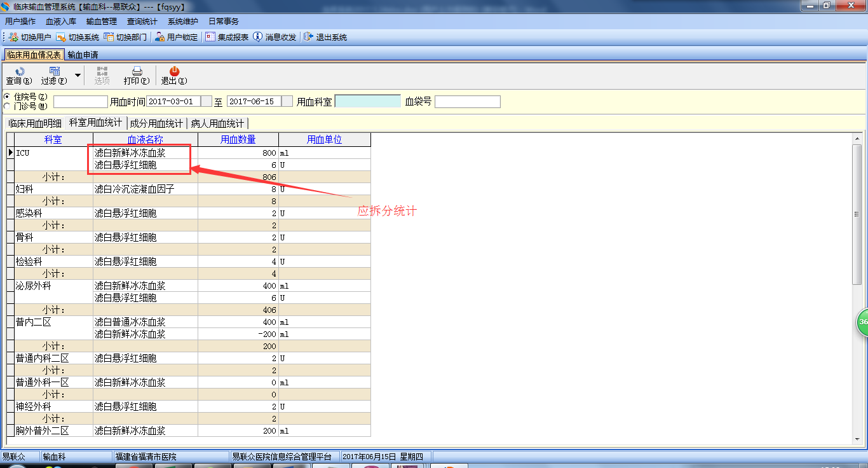Click the -200 quantity cell
This screenshot has height=468, width=868.
pyautogui.click(x=238, y=334)
